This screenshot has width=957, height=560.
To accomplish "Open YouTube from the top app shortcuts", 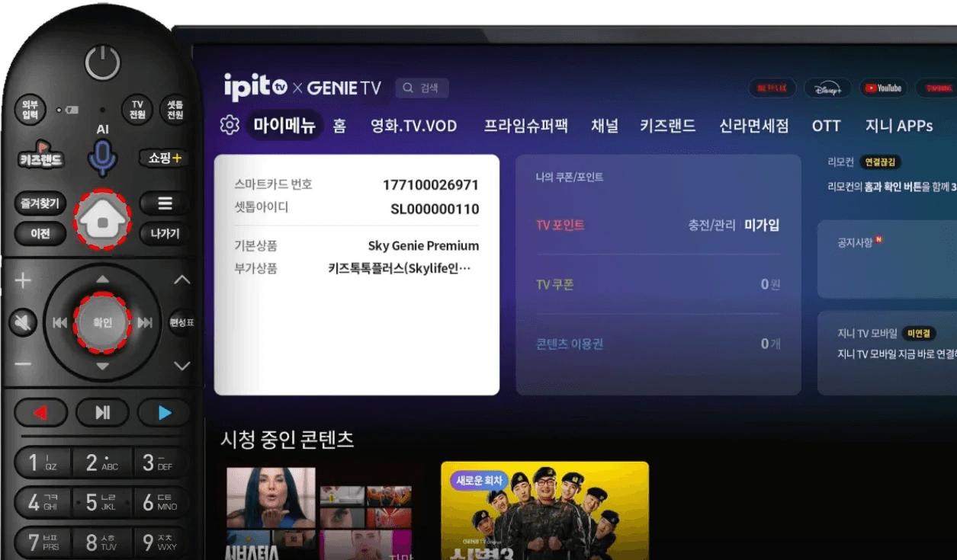I will coord(883,87).
